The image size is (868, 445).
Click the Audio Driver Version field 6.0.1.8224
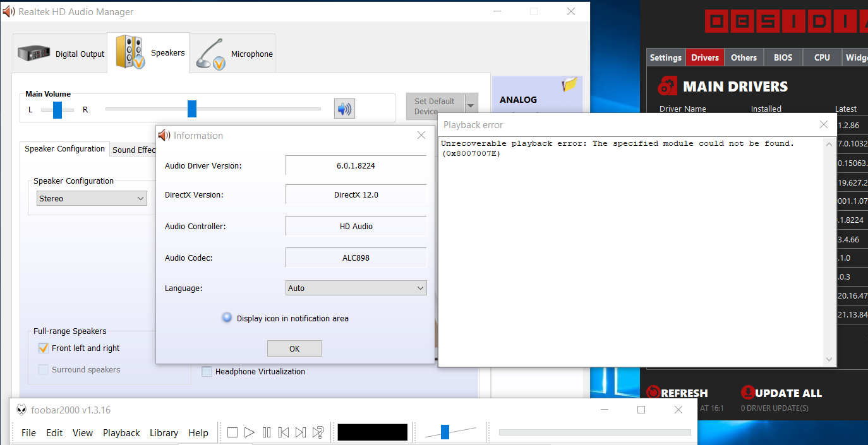tap(356, 165)
